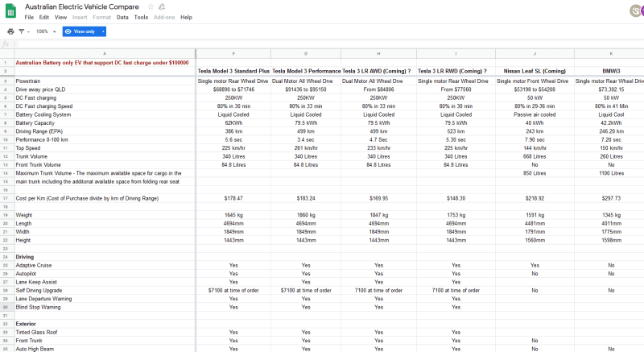
Task: Click the Blind Stop Warning row label
Action: point(38,307)
